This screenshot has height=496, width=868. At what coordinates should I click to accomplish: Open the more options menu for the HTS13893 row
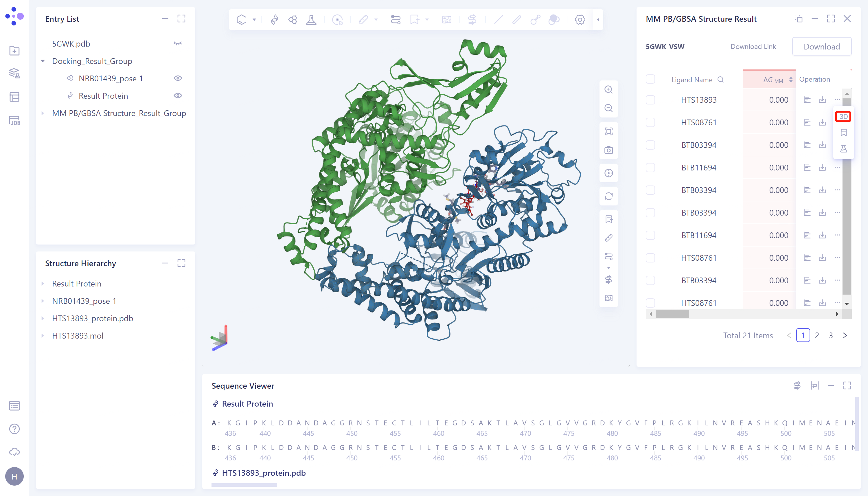pyautogui.click(x=837, y=100)
